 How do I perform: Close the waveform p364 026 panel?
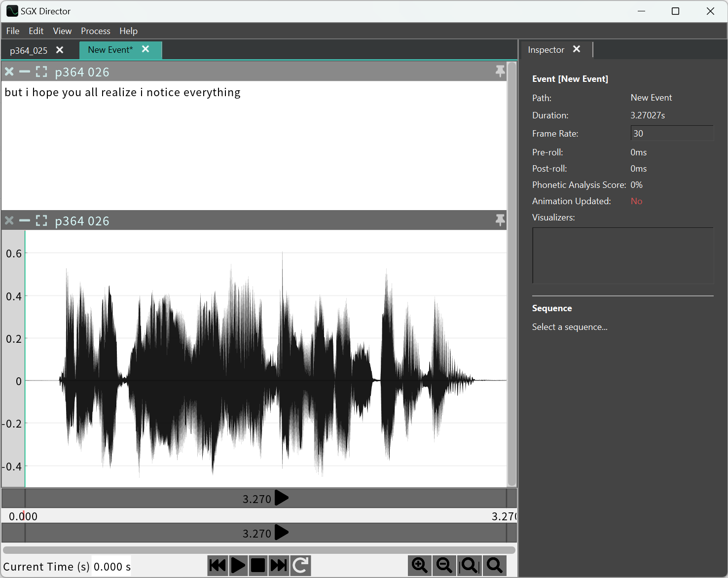click(9, 221)
